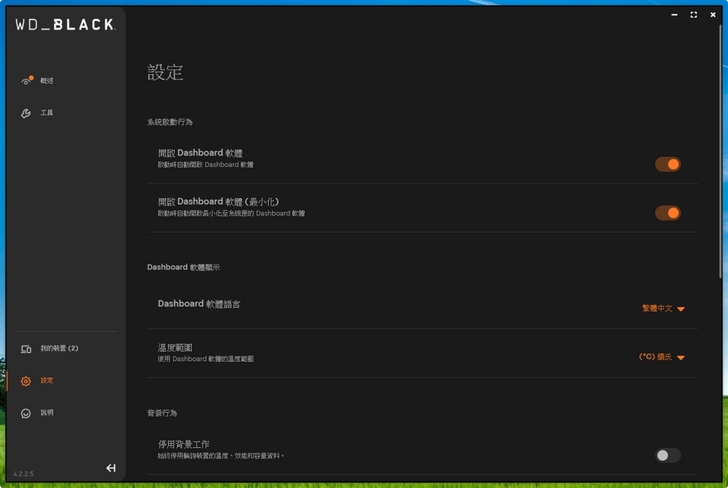Click the arrow beside 繁體中文

tap(681, 309)
